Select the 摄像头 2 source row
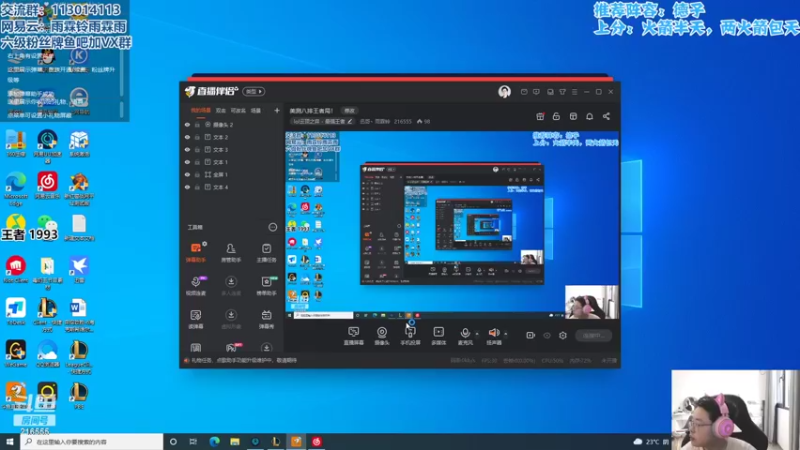The height and width of the screenshot is (450, 800). coord(232,124)
